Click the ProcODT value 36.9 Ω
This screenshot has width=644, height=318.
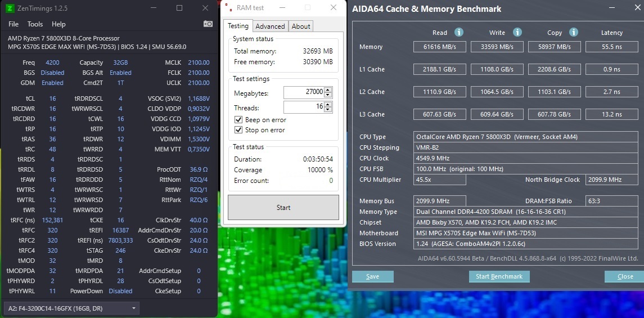(x=199, y=169)
